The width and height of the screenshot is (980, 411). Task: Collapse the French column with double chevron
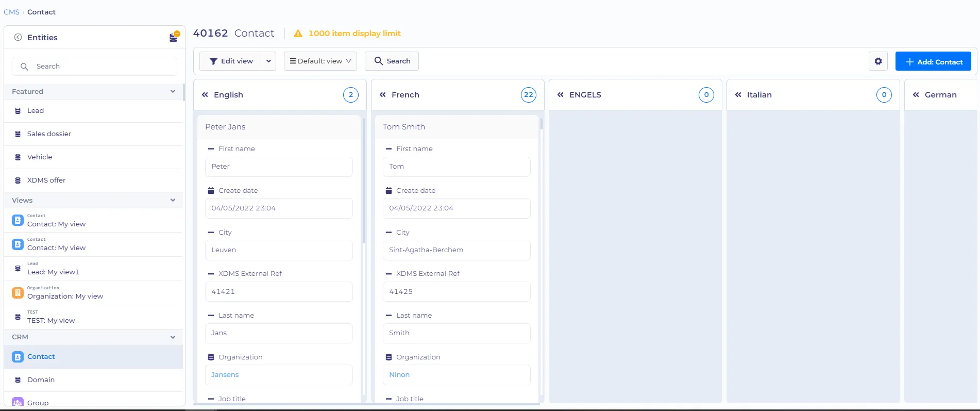coord(383,95)
